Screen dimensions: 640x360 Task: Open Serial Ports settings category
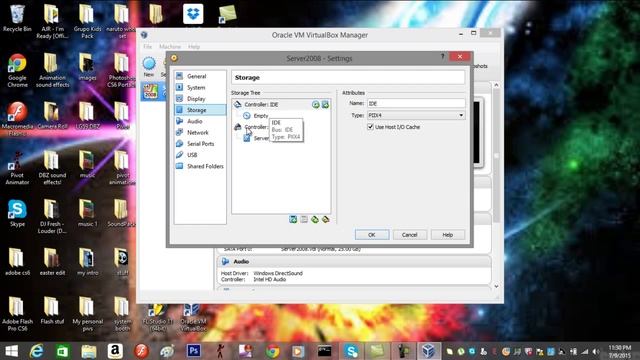[x=200, y=144]
